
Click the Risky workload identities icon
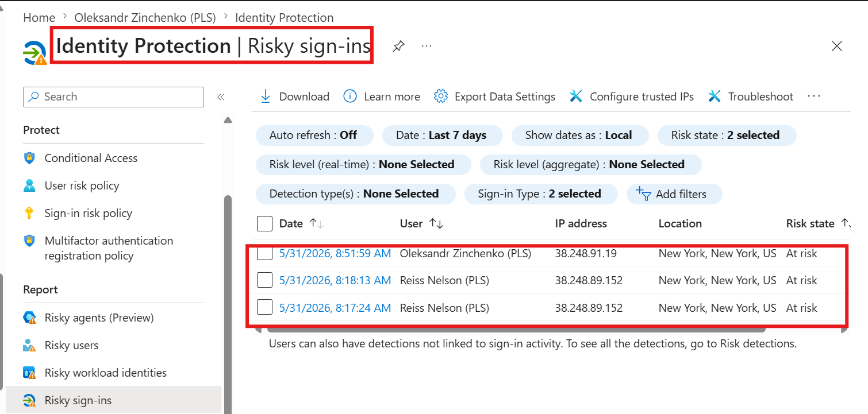pos(29,373)
